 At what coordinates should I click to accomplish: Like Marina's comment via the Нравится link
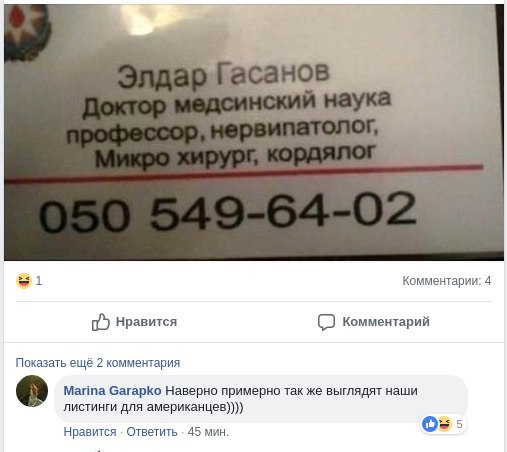[90, 432]
